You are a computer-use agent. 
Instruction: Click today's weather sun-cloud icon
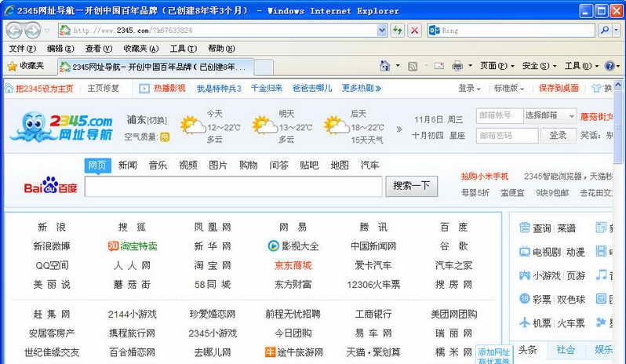192,126
